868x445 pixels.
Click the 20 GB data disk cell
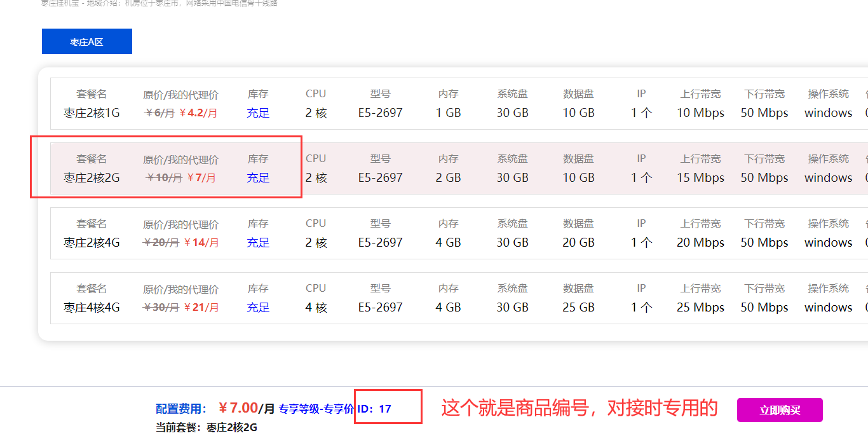(578, 243)
